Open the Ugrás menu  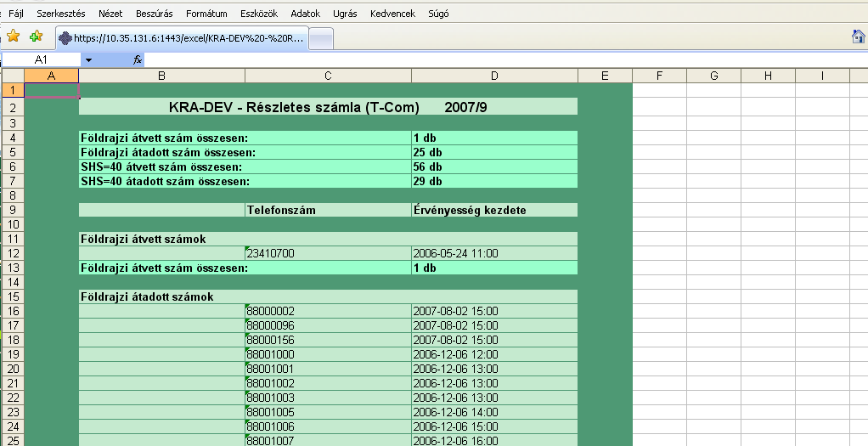pyautogui.click(x=345, y=14)
